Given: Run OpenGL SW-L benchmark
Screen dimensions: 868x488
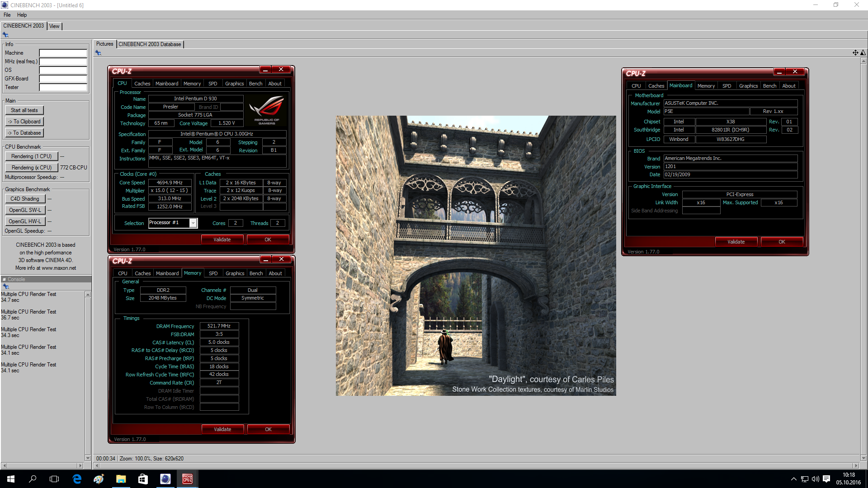Looking at the screenshot, I should (x=25, y=210).
